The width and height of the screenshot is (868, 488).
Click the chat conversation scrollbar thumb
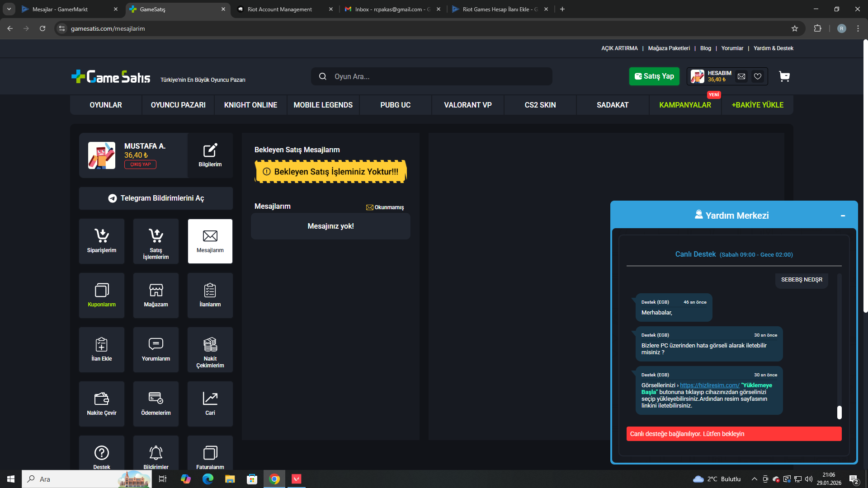tap(840, 412)
